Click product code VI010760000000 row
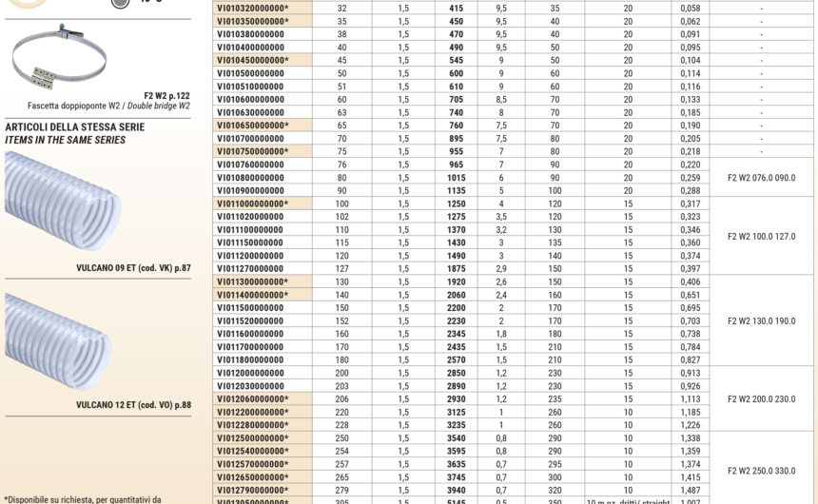 250,165
